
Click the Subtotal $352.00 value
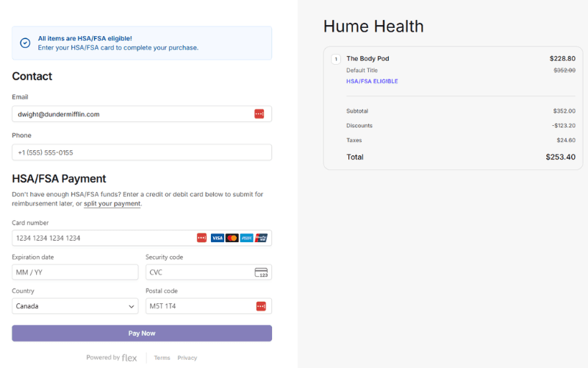564,111
